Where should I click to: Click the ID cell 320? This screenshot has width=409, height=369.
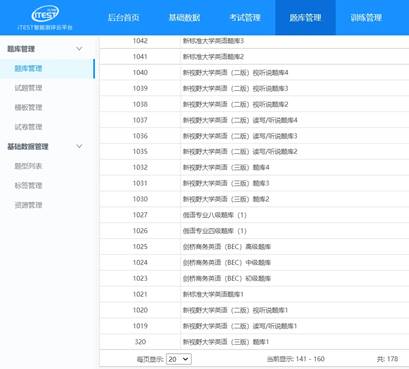[140, 342]
